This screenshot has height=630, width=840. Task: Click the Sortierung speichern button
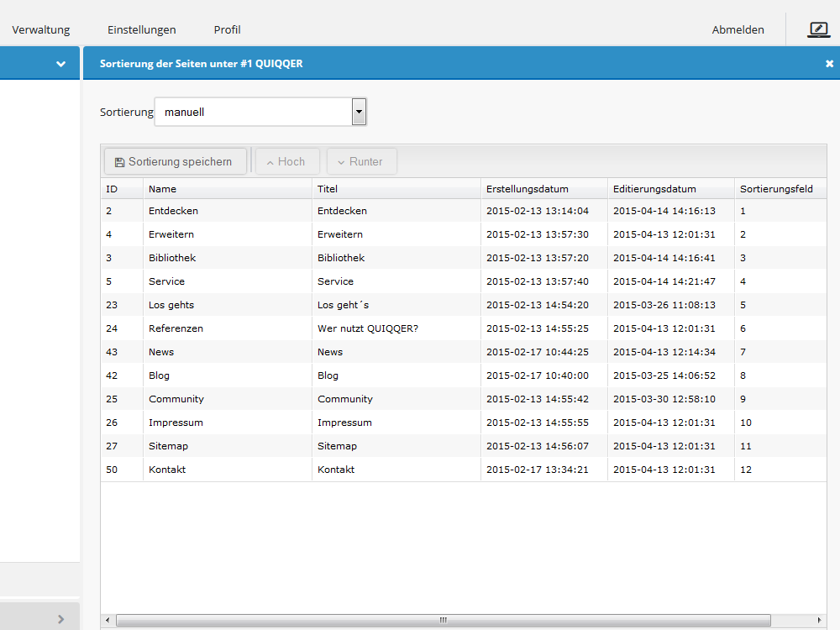pos(175,161)
